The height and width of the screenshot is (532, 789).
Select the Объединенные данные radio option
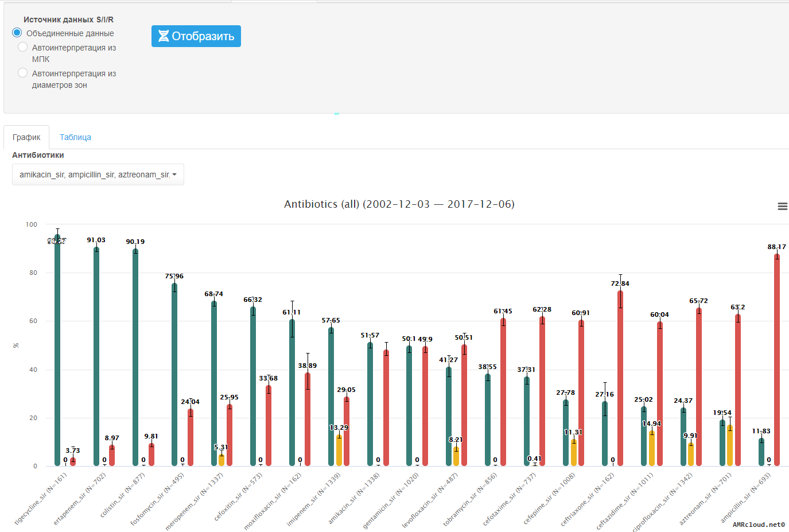click(17, 33)
